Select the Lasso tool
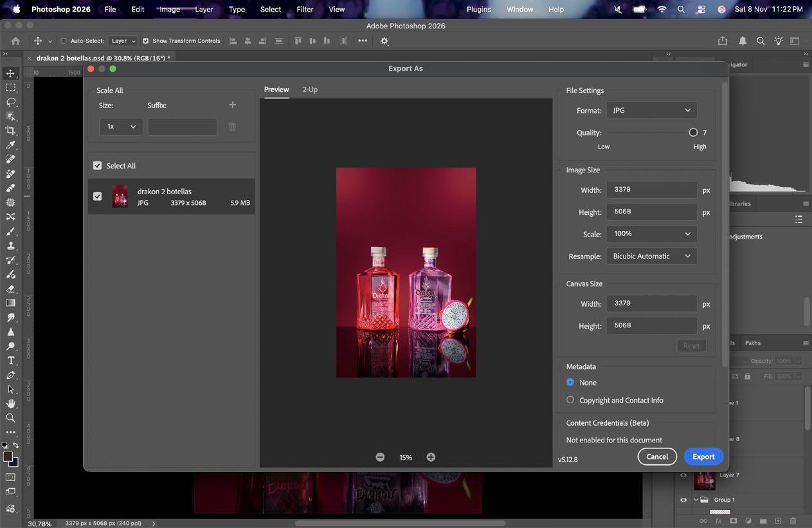The width and height of the screenshot is (812, 528). point(10,102)
